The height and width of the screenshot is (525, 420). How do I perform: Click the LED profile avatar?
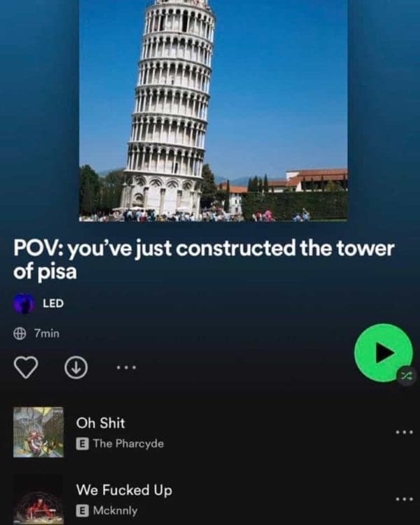pyautogui.click(x=24, y=303)
